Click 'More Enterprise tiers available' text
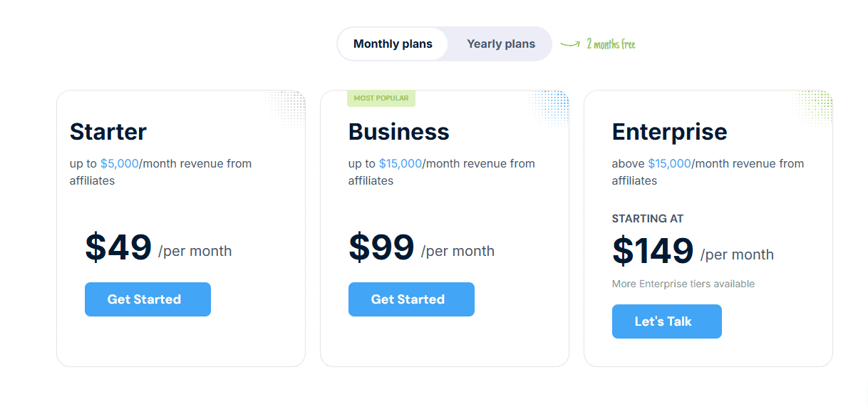This screenshot has height=412, width=868. [x=683, y=284]
